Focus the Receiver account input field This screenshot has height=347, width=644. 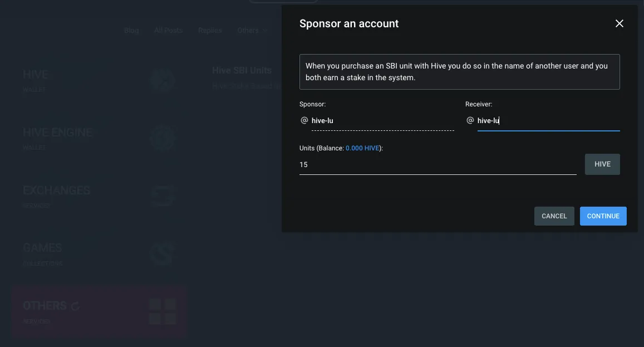548,120
